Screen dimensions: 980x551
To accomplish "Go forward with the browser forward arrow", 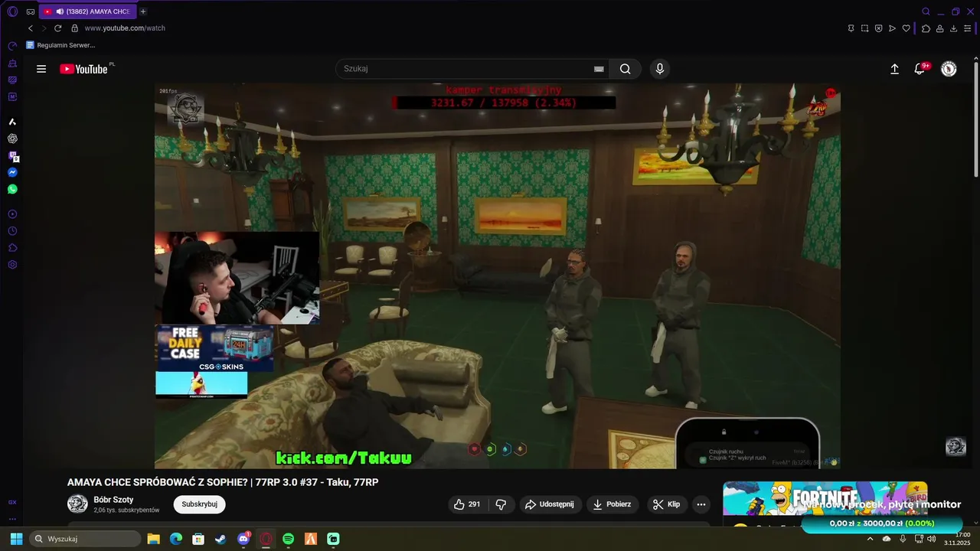I will coord(44,28).
